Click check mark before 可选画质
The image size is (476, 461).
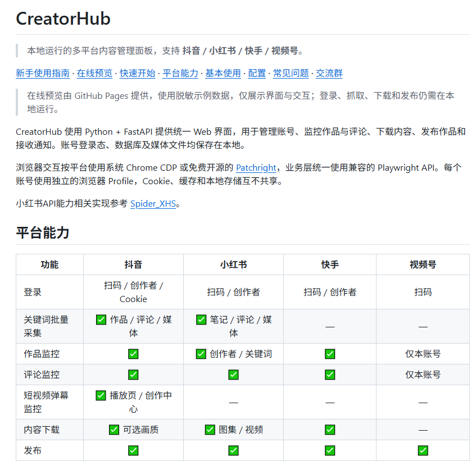[114, 430]
